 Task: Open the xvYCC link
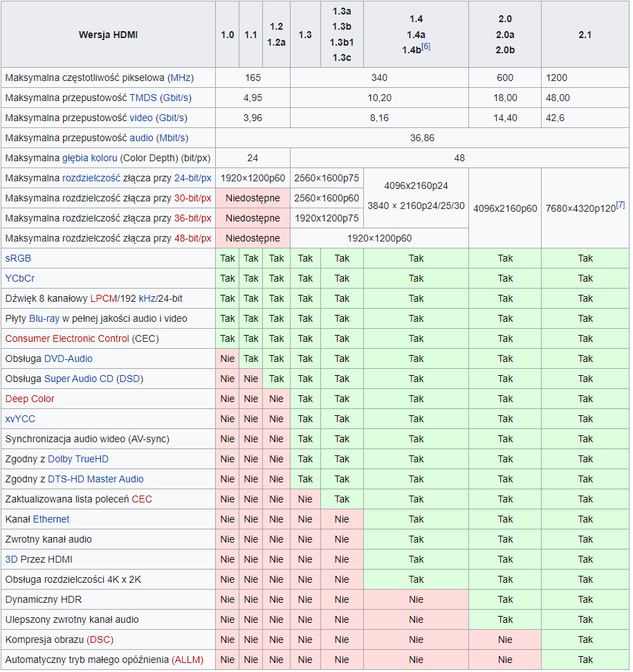point(20,419)
